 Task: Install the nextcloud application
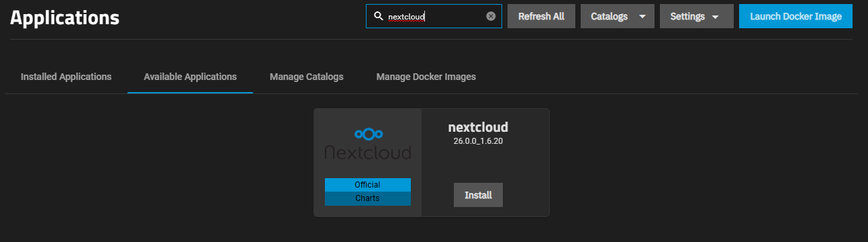point(478,195)
